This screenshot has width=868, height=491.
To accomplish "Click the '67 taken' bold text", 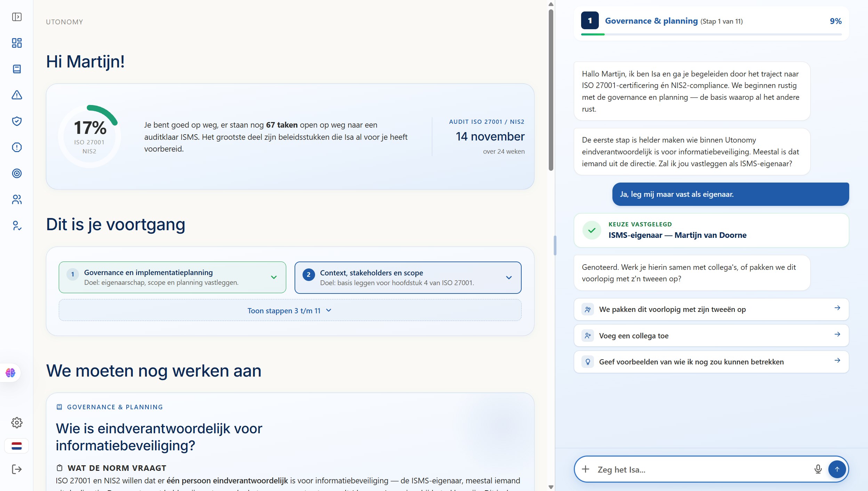I will click(x=282, y=125).
